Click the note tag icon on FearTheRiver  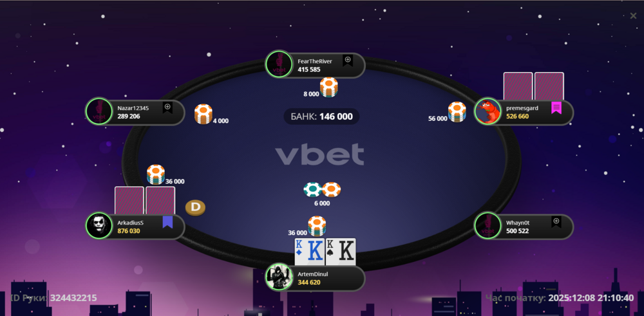(348, 60)
